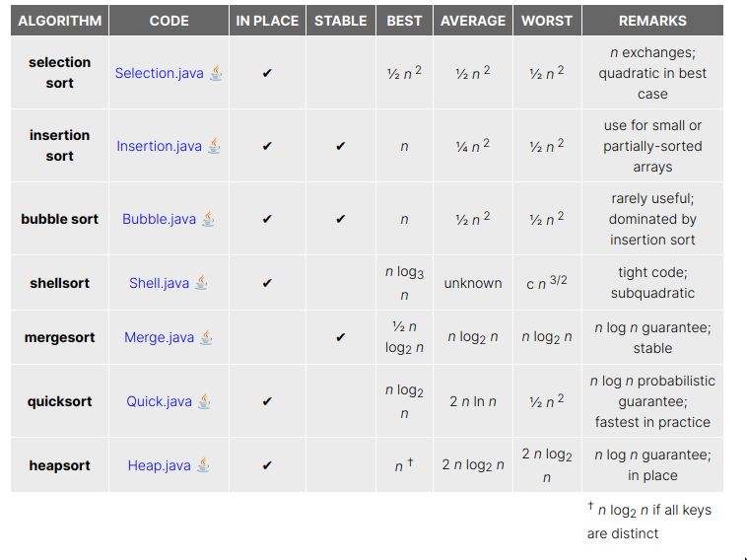This screenshot has width=747, height=560.
Task: Open the Insertion.java code link
Action: point(159,146)
